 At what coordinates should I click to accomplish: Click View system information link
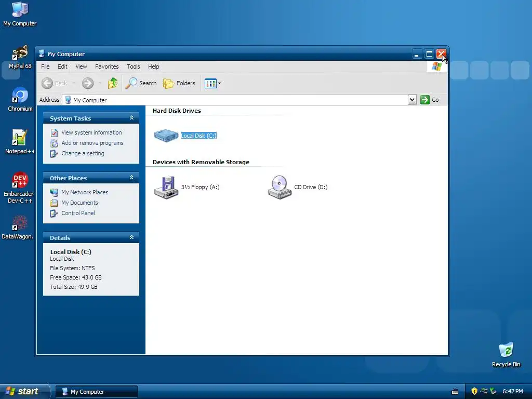[91, 132]
